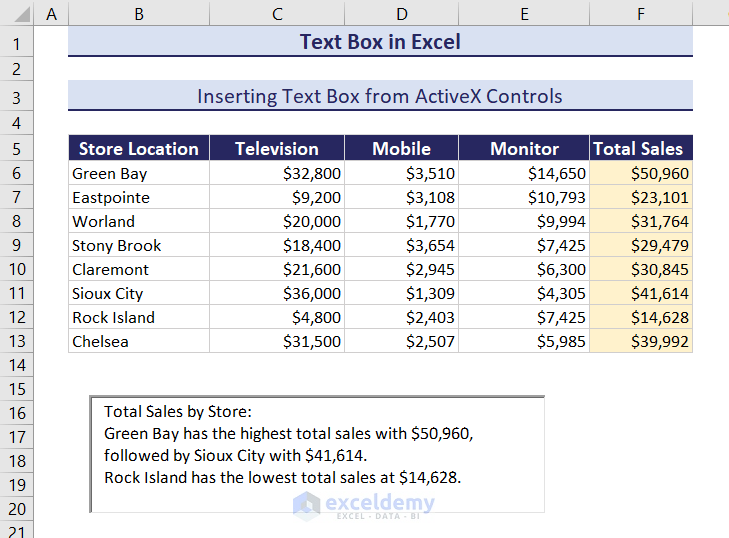The image size is (729, 538).
Task: Select the 'Inserting Text Box from ActiveX Controls' heading
Action: pos(380,97)
